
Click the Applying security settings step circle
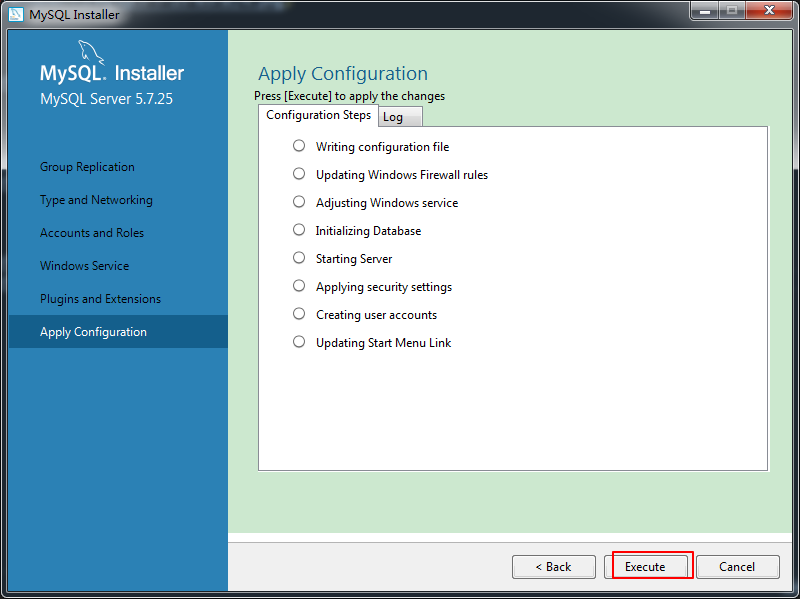pos(299,286)
